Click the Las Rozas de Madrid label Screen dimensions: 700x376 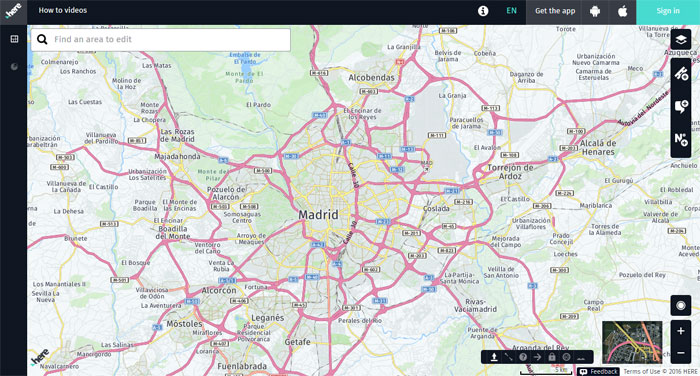click(177, 135)
